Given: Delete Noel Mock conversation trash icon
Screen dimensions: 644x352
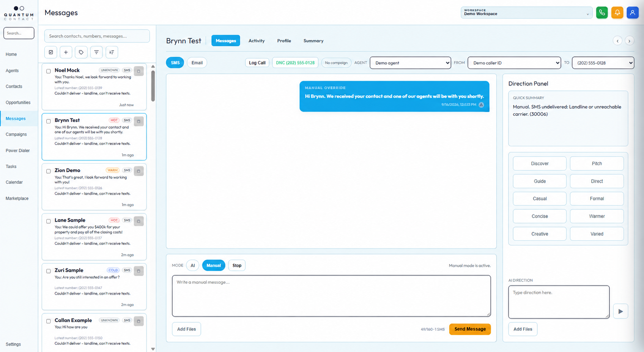Looking at the screenshot, I should pyautogui.click(x=139, y=71).
